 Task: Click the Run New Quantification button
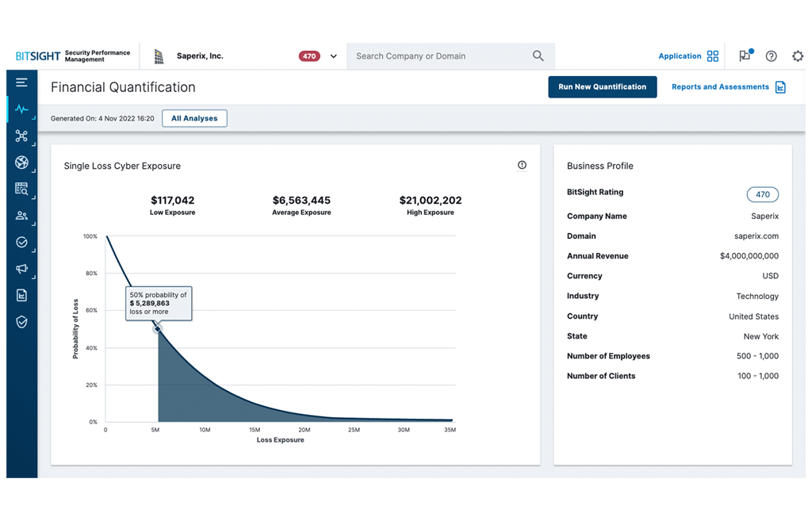click(x=602, y=87)
